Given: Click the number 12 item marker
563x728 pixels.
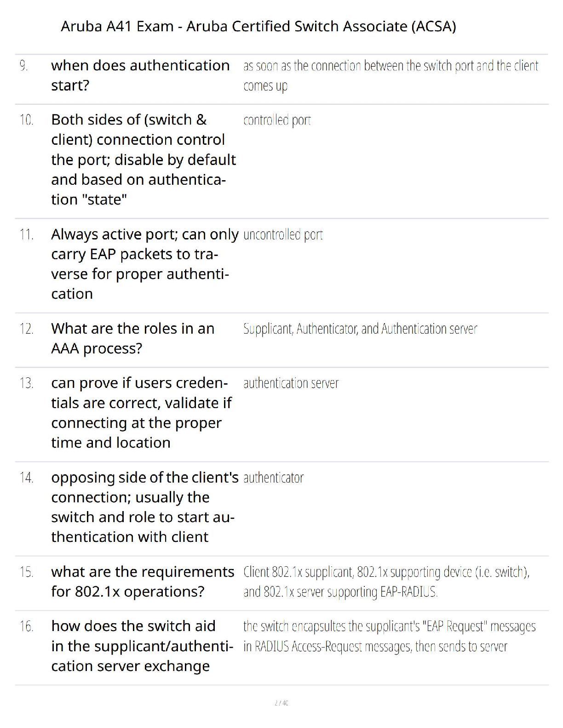Looking at the screenshot, I should pos(27,329).
